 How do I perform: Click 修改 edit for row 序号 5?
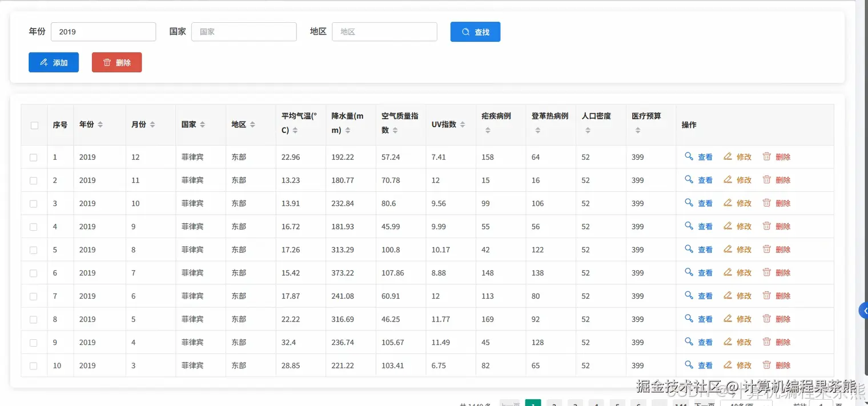[x=737, y=250]
